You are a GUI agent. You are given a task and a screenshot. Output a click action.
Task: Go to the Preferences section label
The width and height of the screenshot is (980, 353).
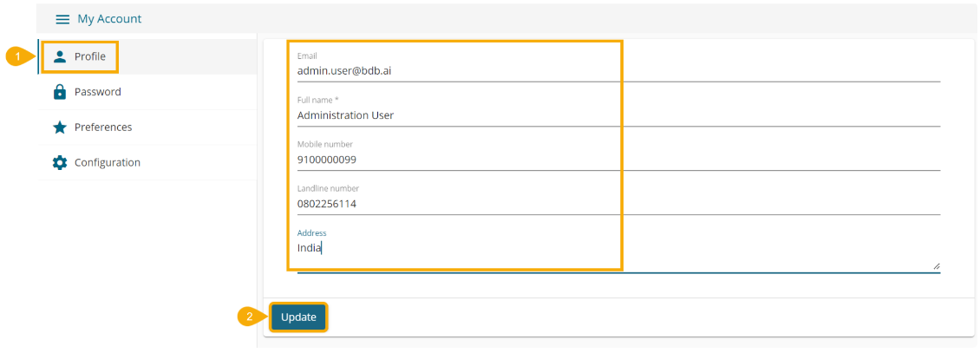click(103, 127)
